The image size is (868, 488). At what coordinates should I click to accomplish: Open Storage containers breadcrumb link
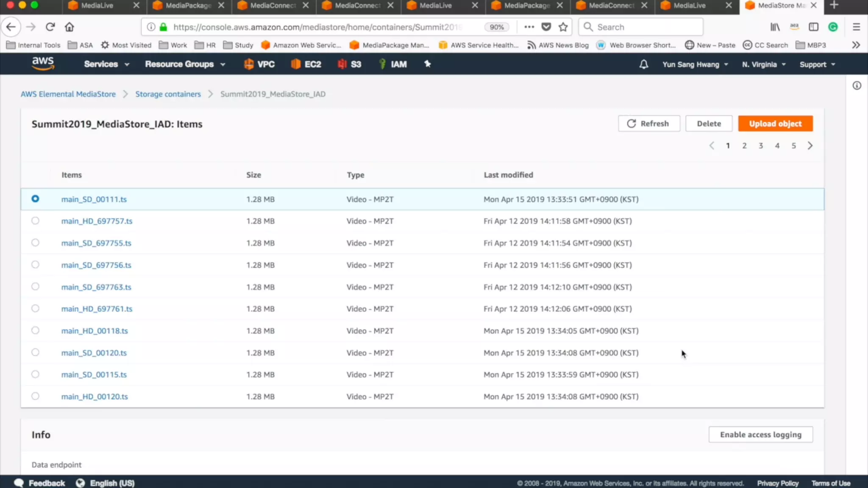tap(168, 94)
